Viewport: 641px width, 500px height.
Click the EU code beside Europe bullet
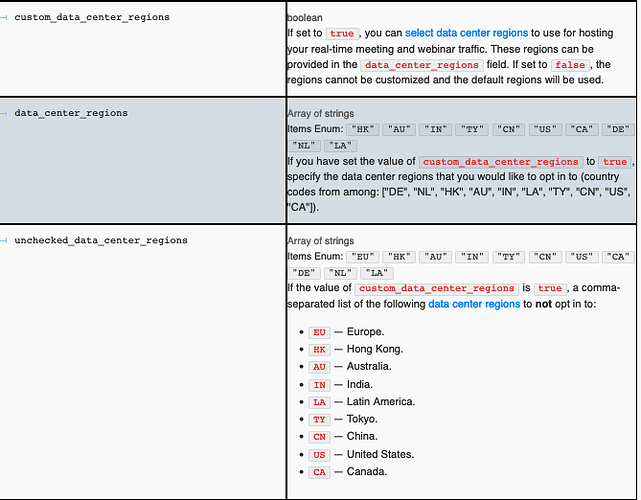coord(319,332)
